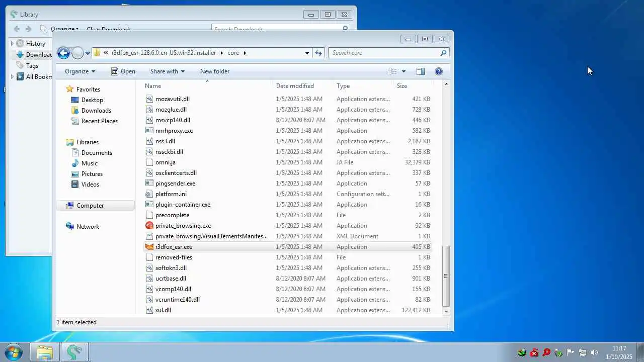Screen dimensions: 644x362
Task: Open the Videos library
Action: pos(91,185)
